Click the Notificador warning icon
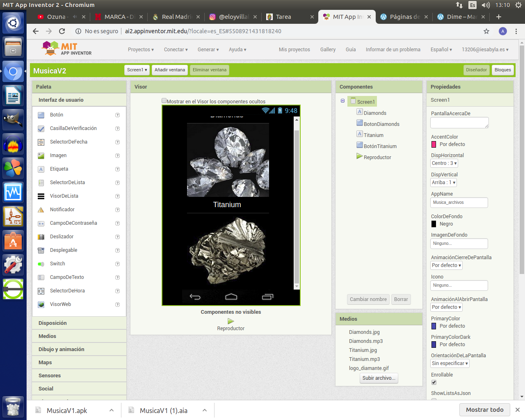This screenshot has width=525, height=420. 41,210
